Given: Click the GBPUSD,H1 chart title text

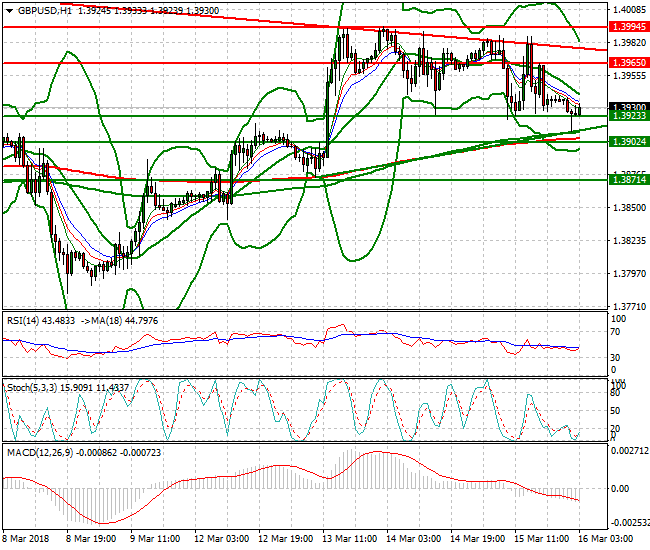Looking at the screenshot, I should click(45, 11).
